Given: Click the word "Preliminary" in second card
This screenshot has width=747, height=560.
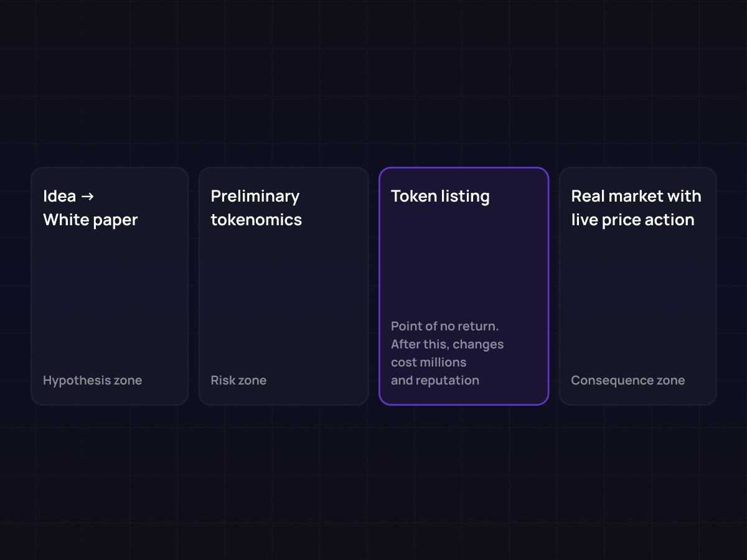Looking at the screenshot, I should click(255, 197).
